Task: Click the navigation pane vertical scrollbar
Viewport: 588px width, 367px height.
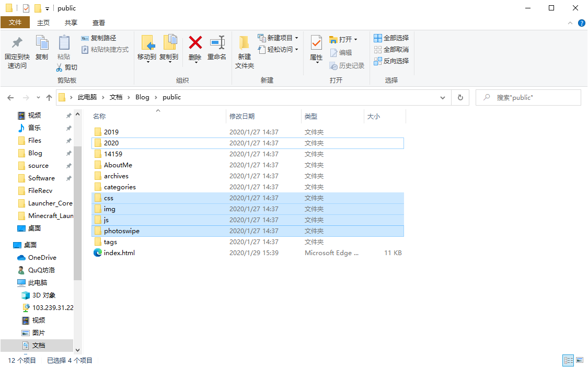Action: pyautogui.click(x=77, y=209)
